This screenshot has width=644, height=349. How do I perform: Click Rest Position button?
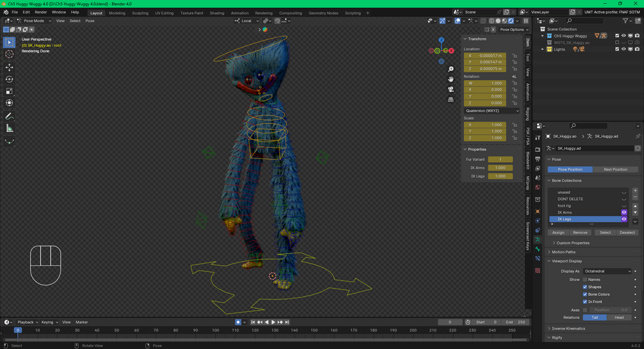[x=615, y=169]
